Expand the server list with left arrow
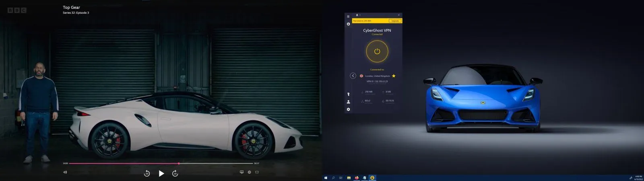644x181 pixels. click(x=353, y=76)
